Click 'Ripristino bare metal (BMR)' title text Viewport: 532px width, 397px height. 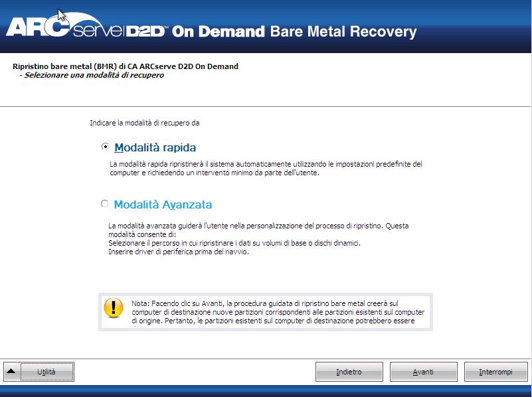(126, 66)
